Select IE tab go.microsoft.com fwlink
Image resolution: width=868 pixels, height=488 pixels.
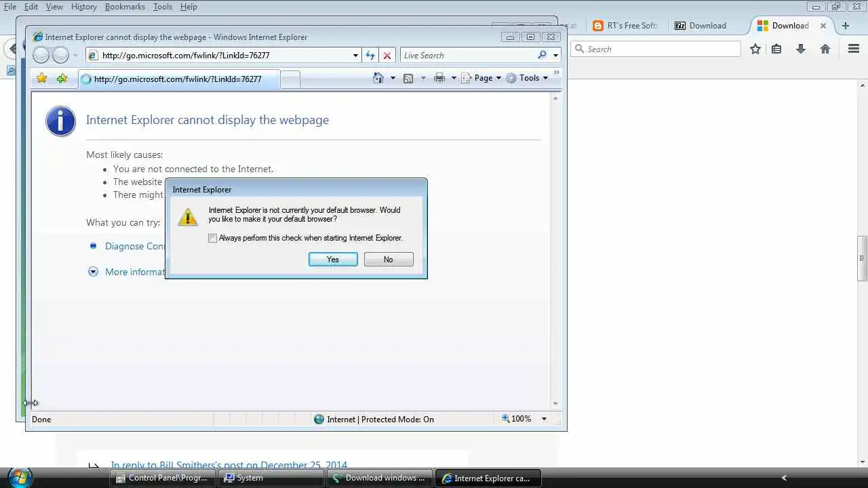[178, 79]
